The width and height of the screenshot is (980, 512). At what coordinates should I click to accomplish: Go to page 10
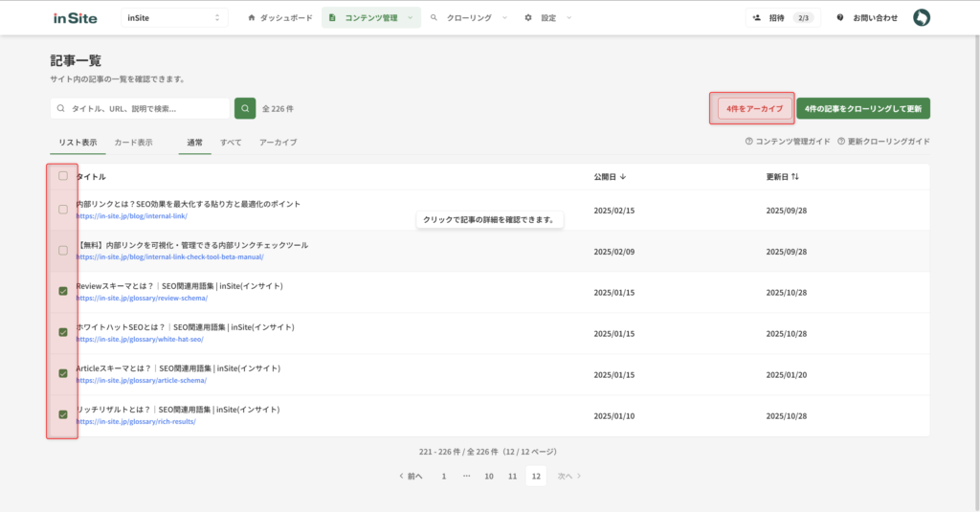click(489, 477)
